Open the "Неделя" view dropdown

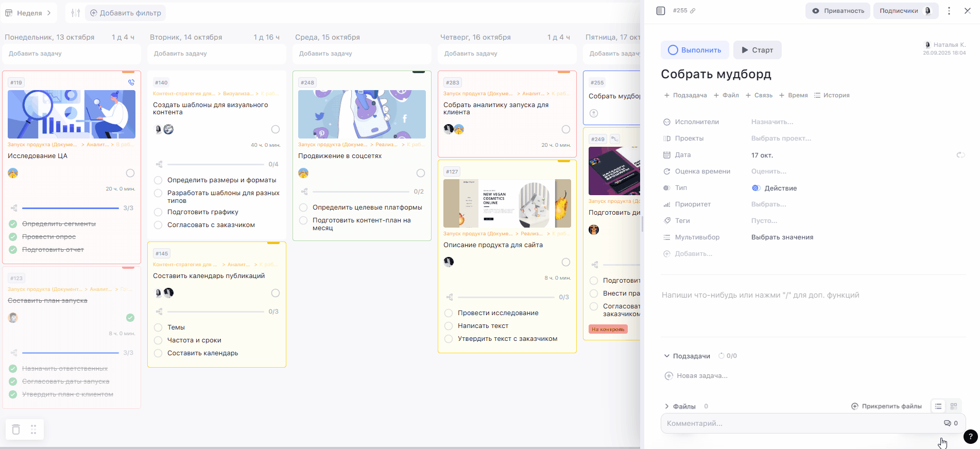point(29,13)
